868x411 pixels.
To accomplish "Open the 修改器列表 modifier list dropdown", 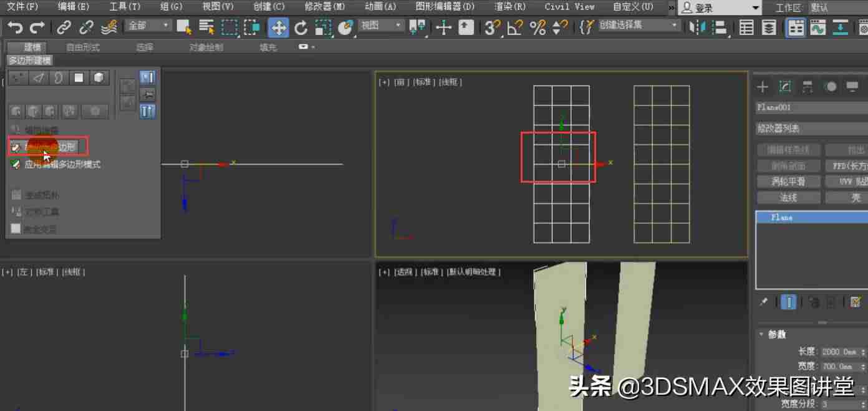I will 811,128.
